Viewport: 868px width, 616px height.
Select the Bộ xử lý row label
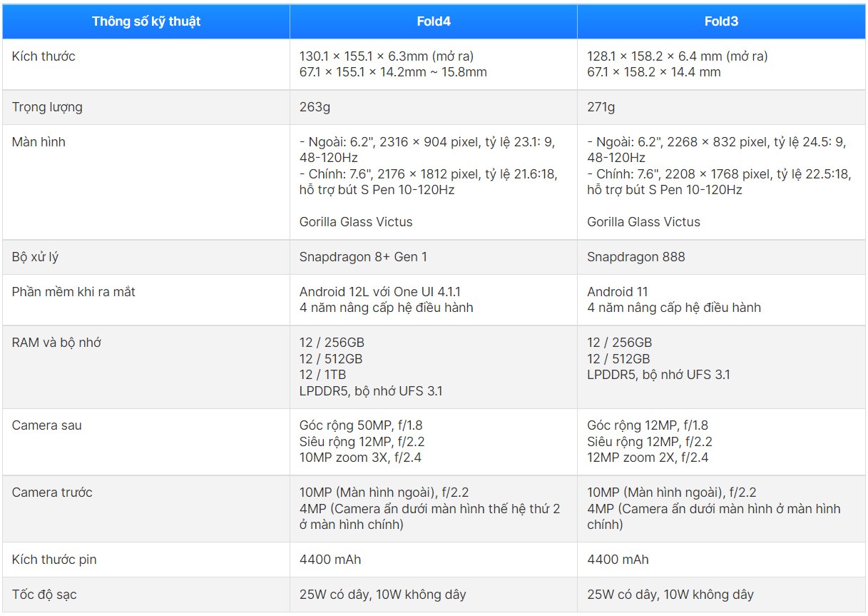coord(35,257)
